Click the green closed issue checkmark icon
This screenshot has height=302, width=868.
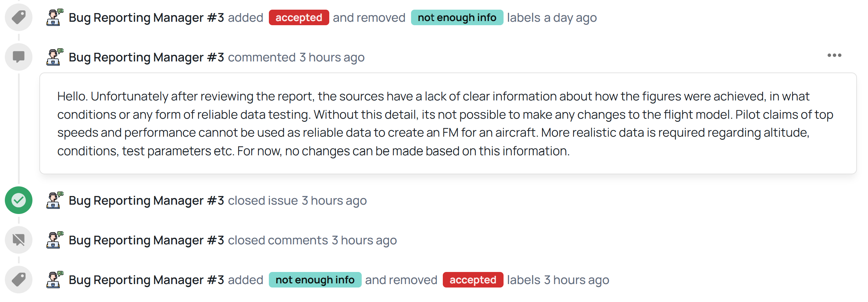[x=19, y=200]
